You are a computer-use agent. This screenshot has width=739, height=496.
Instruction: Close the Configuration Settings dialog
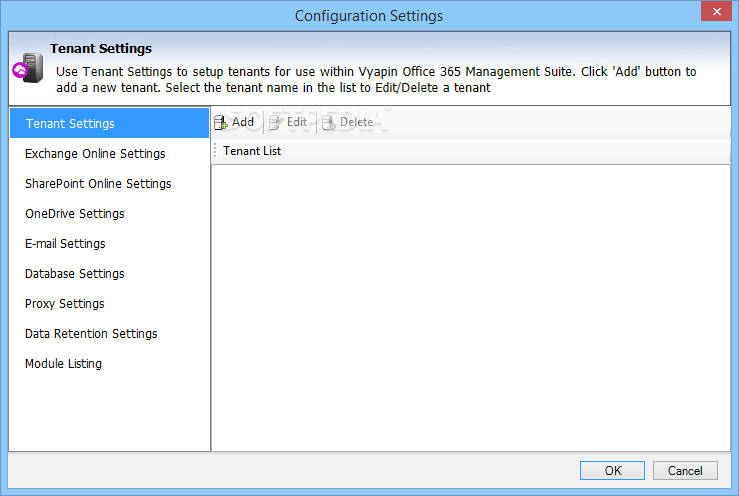[x=716, y=11]
